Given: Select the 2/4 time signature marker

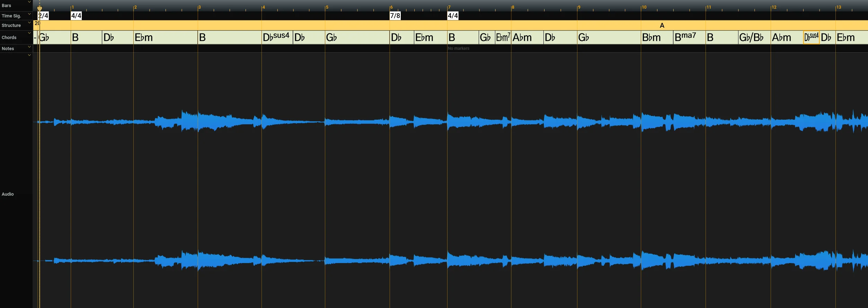Looking at the screenshot, I should 43,16.
